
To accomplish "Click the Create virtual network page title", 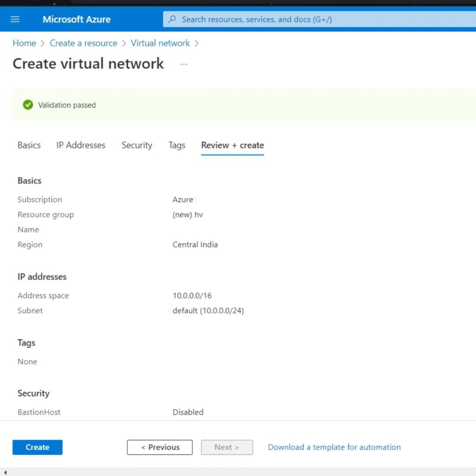I will pos(88,64).
